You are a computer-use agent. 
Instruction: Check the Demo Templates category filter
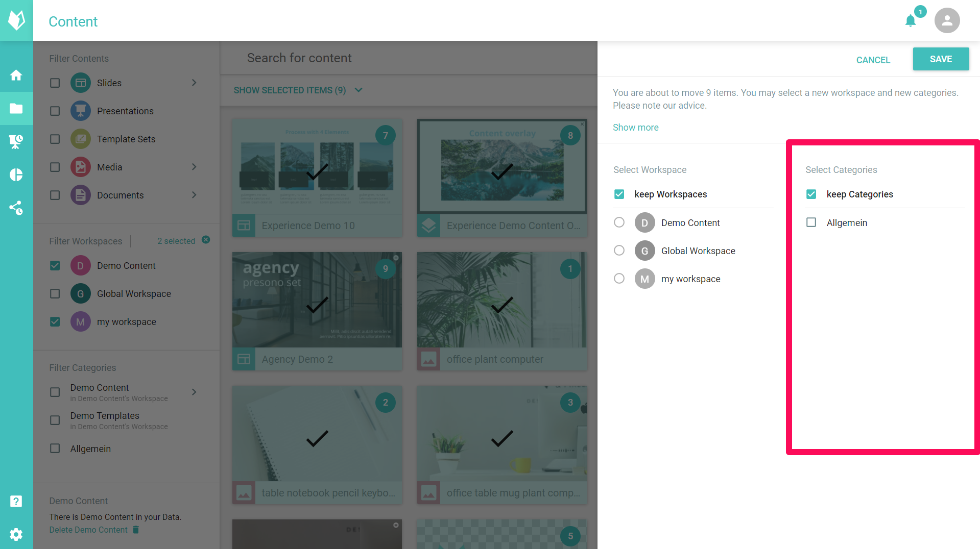tap(55, 420)
